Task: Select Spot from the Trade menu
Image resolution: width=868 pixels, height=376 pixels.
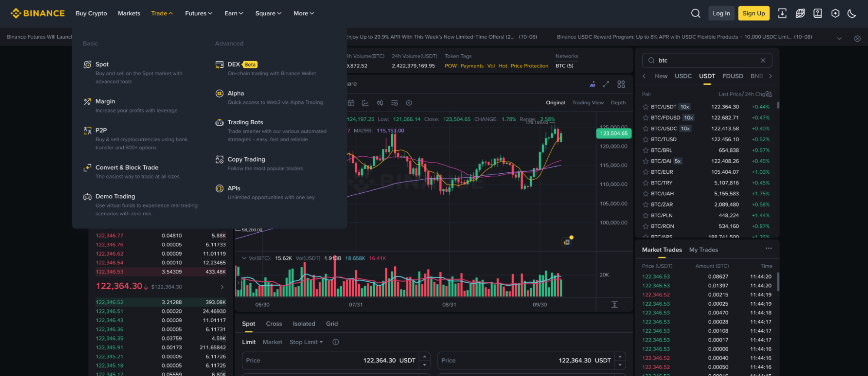Action: coord(102,64)
